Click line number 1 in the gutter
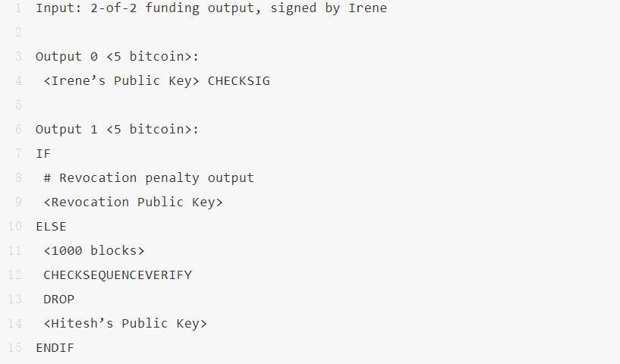The image size is (620, 364). tap(18, 8)
